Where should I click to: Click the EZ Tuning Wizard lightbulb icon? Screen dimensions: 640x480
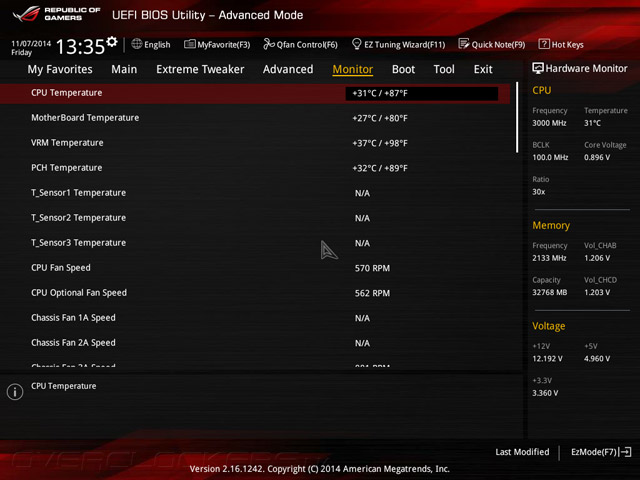click(356, 44)
